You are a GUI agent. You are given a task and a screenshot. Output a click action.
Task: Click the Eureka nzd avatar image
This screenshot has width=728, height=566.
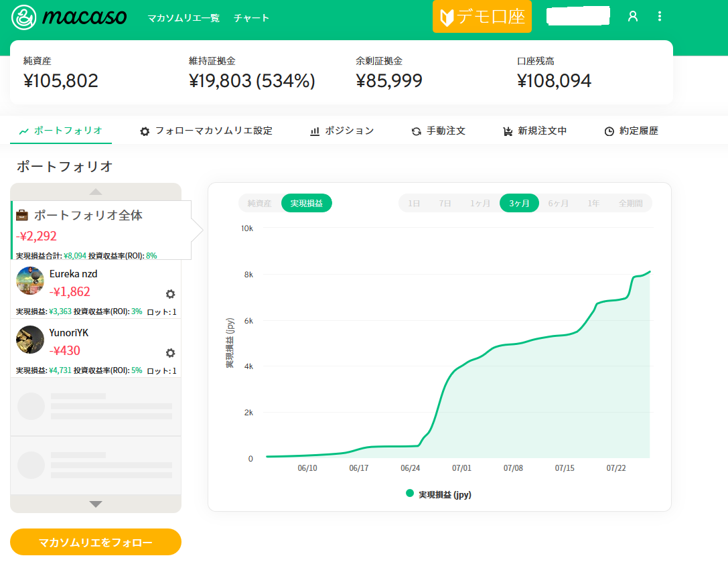pos(30,281)
